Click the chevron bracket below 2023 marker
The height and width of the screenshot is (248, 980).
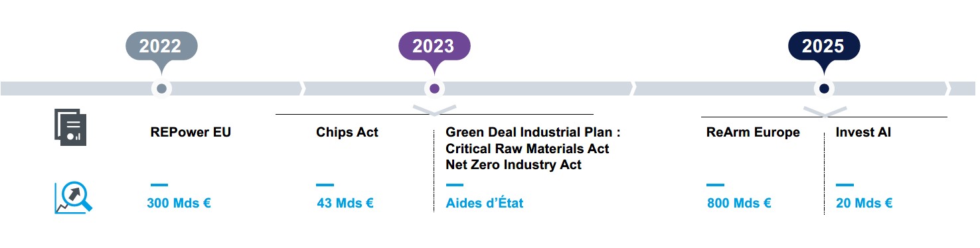click(434, 110)
